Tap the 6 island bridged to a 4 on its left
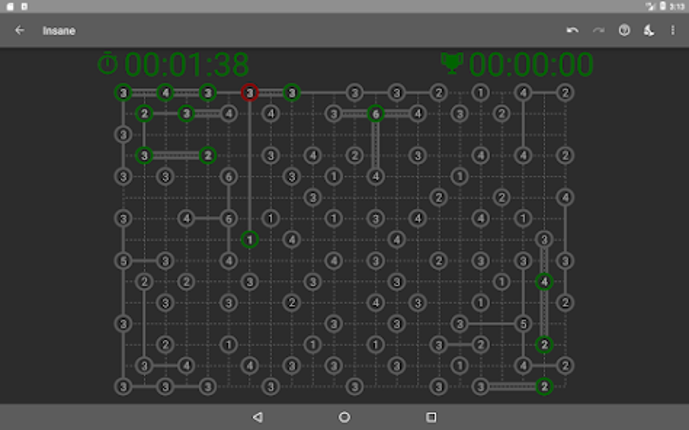This screenshot has width=689, height=430. coord(228,218)
